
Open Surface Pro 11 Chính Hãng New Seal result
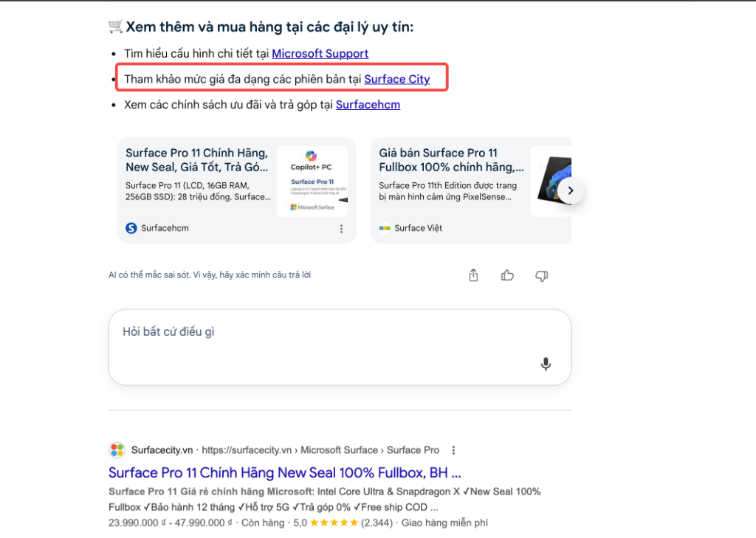coord(284,472)
